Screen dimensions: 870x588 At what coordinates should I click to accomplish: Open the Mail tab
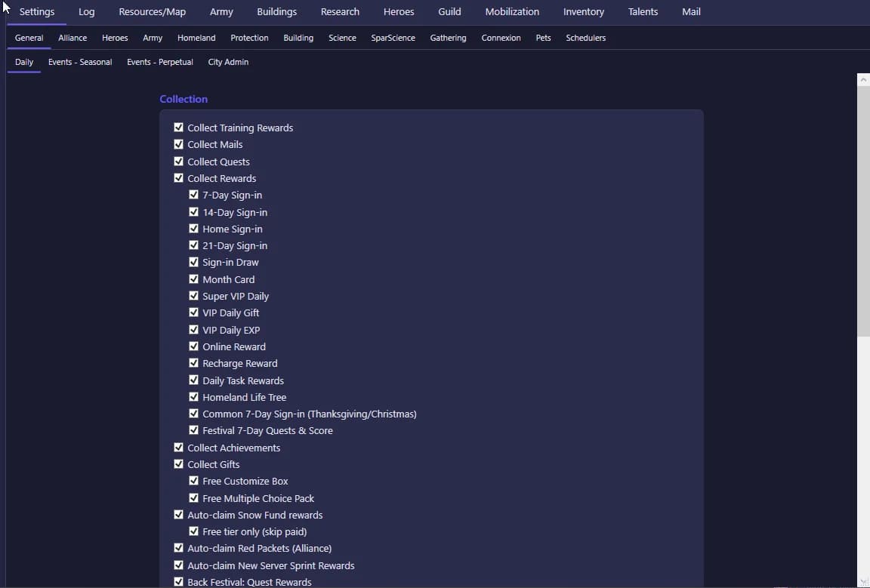click(x=691, y=11)
